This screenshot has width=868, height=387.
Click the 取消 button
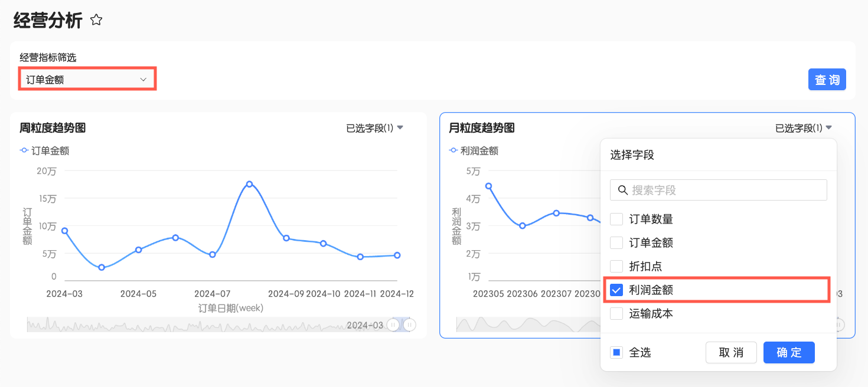tap(731, 352)
